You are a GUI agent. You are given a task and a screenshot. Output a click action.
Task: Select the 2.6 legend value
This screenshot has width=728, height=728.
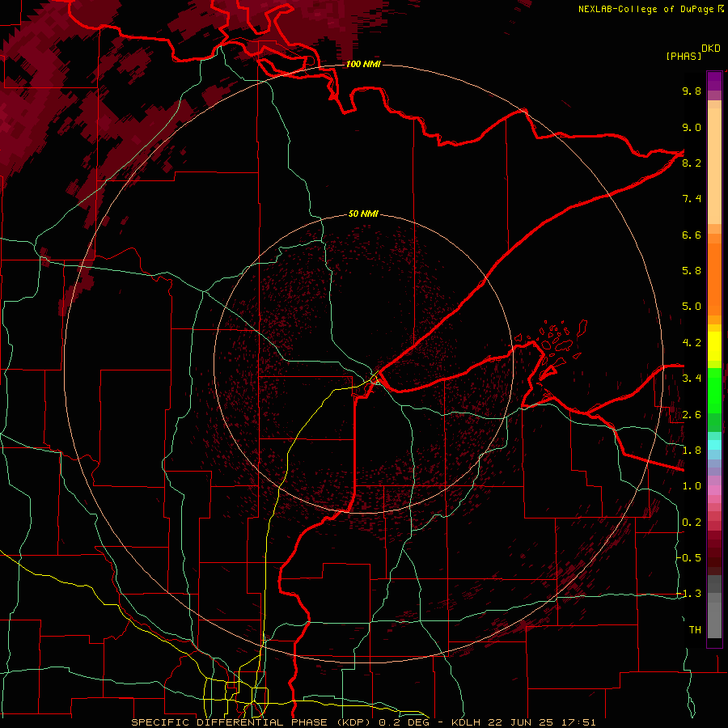[x=692, y=415]
